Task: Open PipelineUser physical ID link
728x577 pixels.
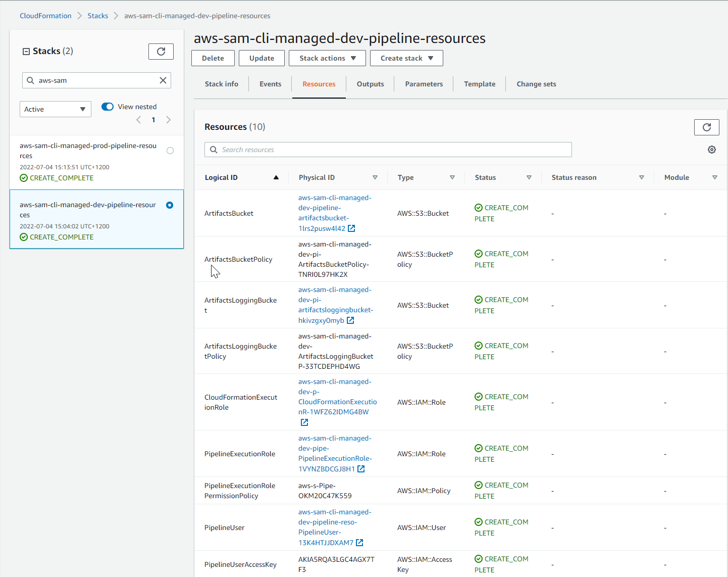Action: [x=335, y=527]
